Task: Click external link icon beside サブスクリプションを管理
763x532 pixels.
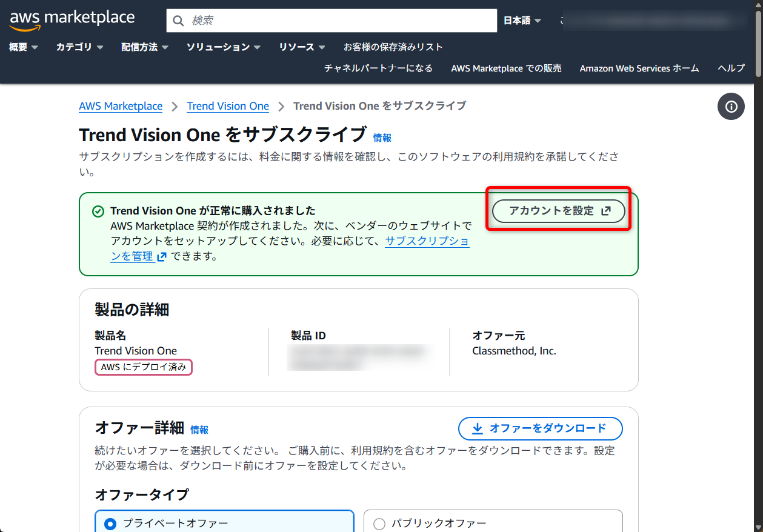Action: point(161,256)
